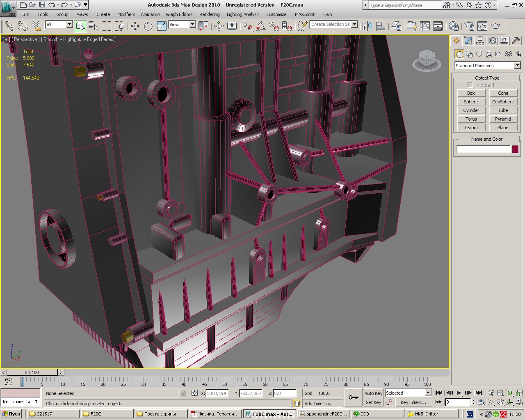
Task: Play the animation
Action: [x=459, y=393]
